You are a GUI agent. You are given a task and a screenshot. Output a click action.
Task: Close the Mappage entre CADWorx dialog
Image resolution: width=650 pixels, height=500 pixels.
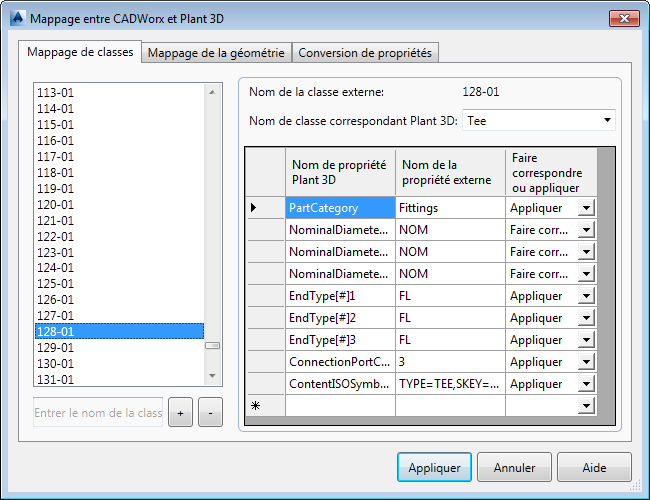click(624, 18)
